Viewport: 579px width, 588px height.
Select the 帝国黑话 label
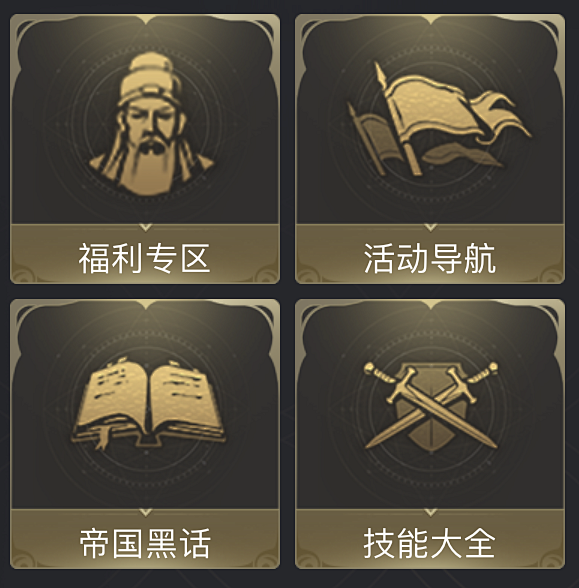pos(145,543)
